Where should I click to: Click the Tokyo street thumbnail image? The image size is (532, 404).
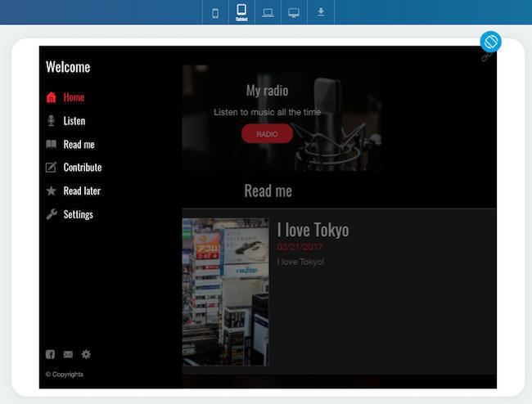click(x=225, y=291)
